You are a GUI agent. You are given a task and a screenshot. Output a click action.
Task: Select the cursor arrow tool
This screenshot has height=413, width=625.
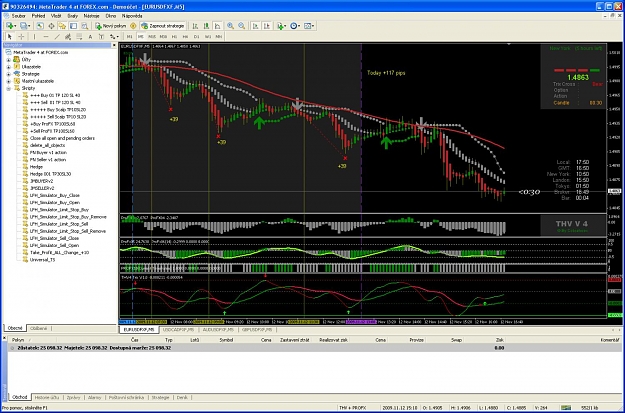point(10,37)
